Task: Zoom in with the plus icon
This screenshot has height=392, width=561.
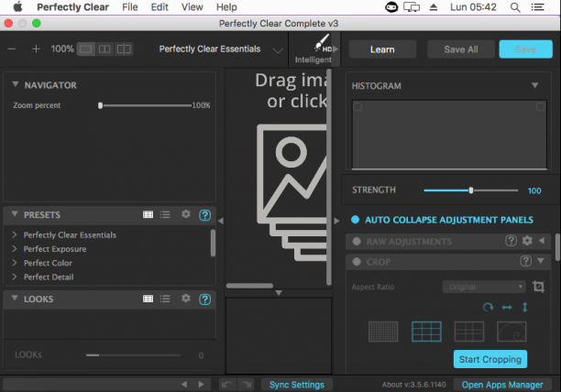Action: tap(36, 49)
